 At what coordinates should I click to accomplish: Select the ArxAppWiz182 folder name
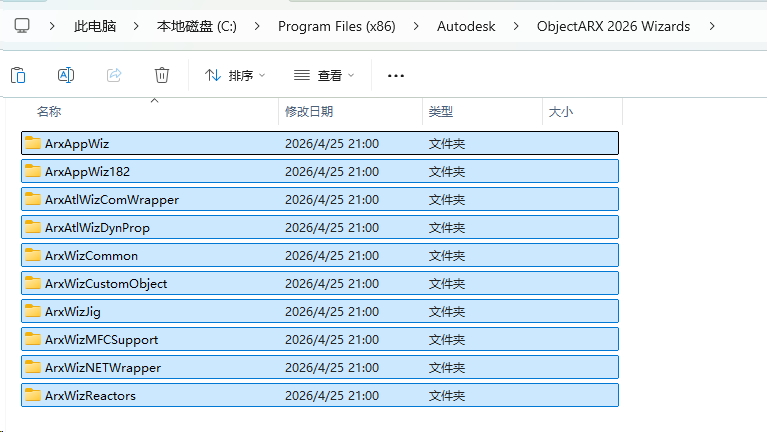[x=88, y=172]
